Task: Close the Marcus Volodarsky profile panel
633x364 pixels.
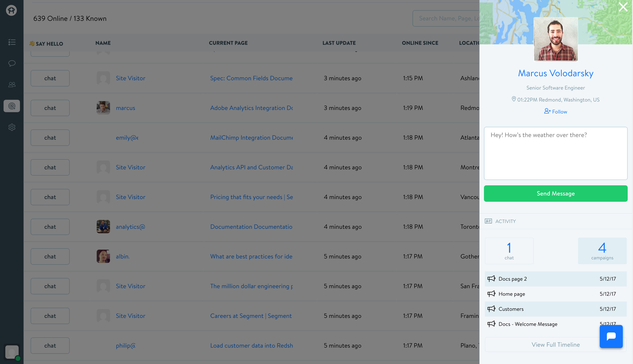Action: click(x=623, y=7)
